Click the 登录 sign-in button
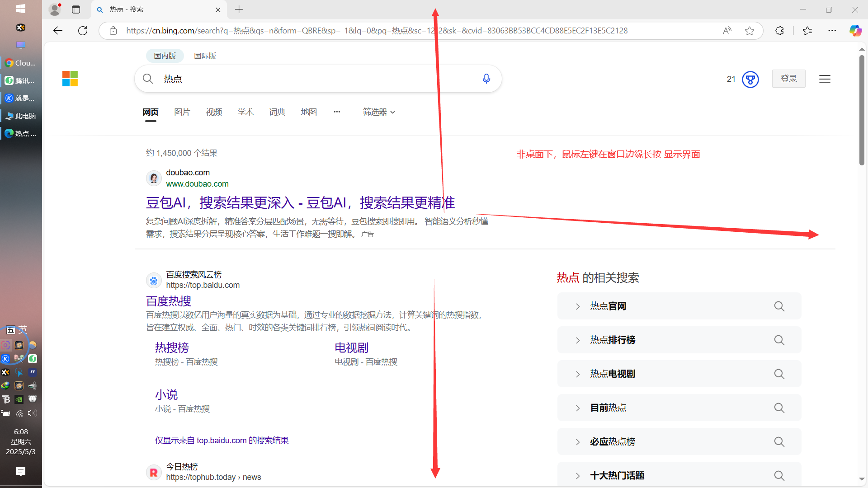 click(x=788, y=78)
